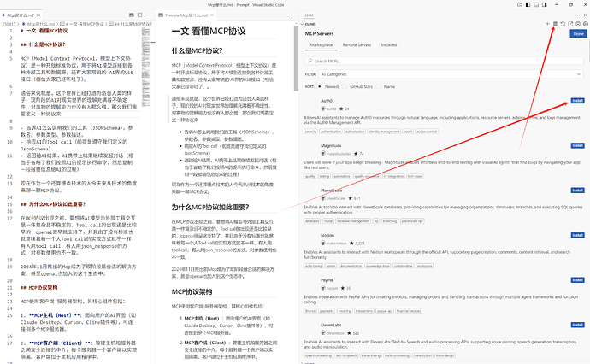Close the CHAT side panel

pos(586,15)
